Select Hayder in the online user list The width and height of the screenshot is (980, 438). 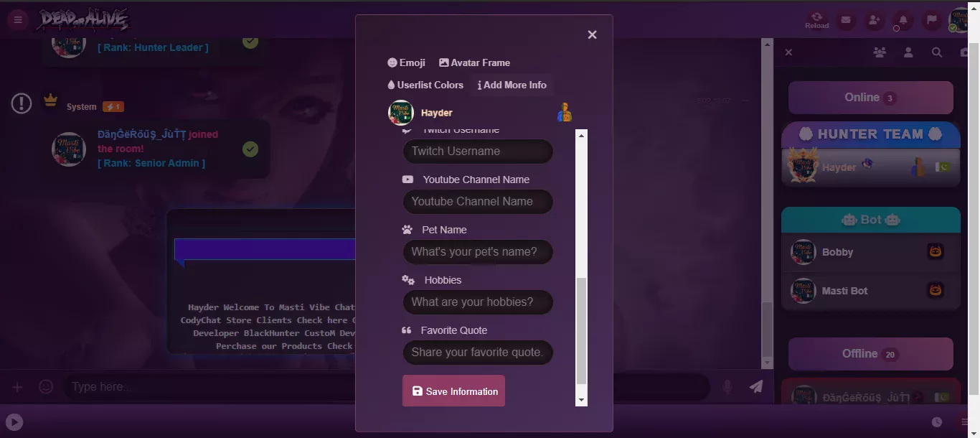coord(870,167)
